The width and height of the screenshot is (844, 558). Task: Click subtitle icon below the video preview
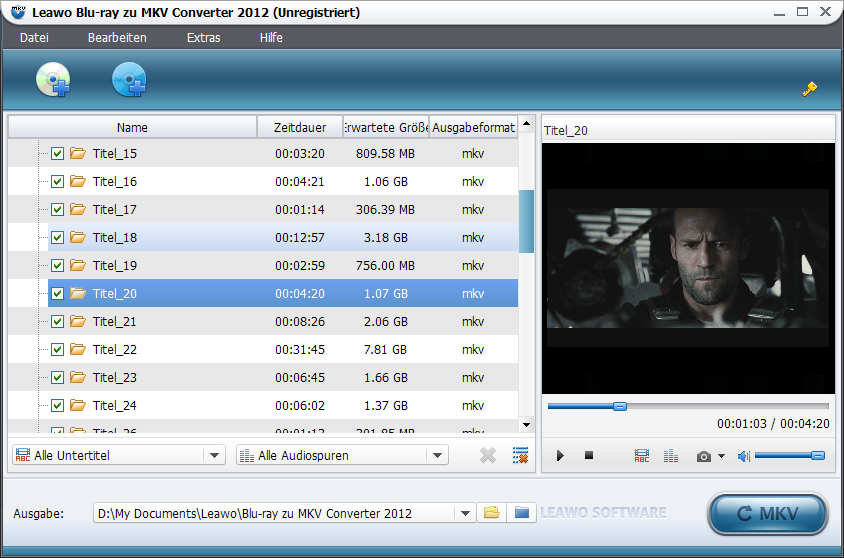(641, 456)
